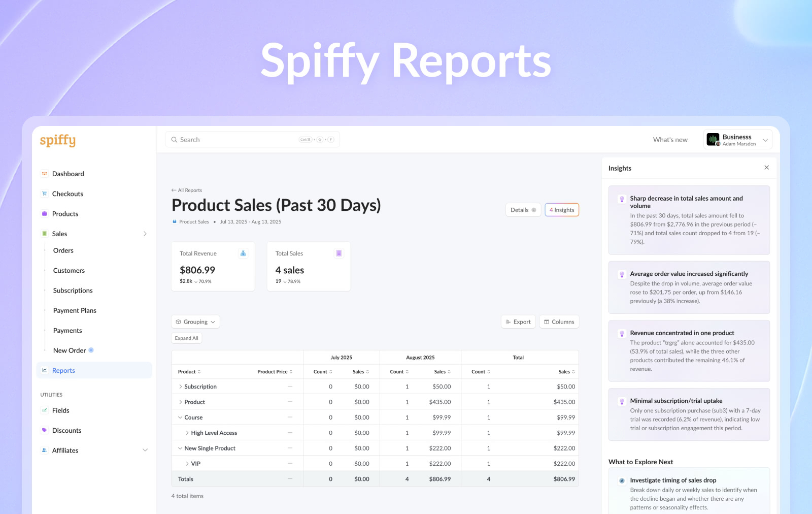Viewport: 812px width, 514px height.
Task: Open Dashboard from the sidebar
Action: [x=68, y=174]
